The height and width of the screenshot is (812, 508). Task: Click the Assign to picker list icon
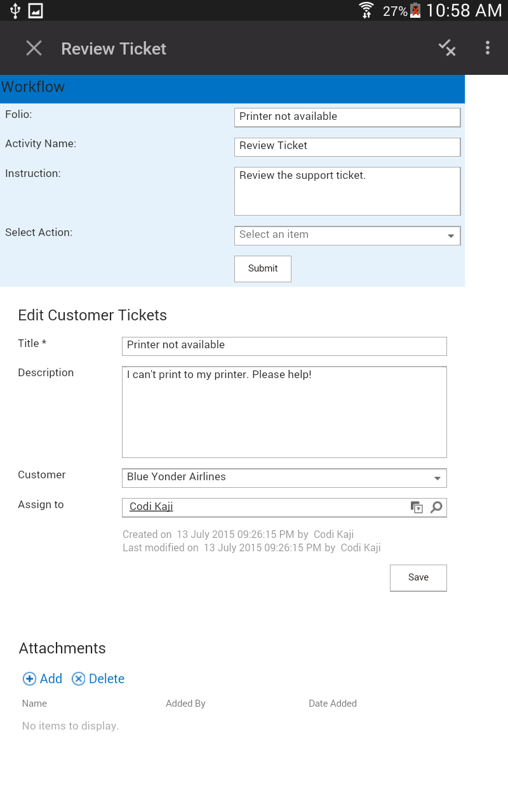(417, 507)
